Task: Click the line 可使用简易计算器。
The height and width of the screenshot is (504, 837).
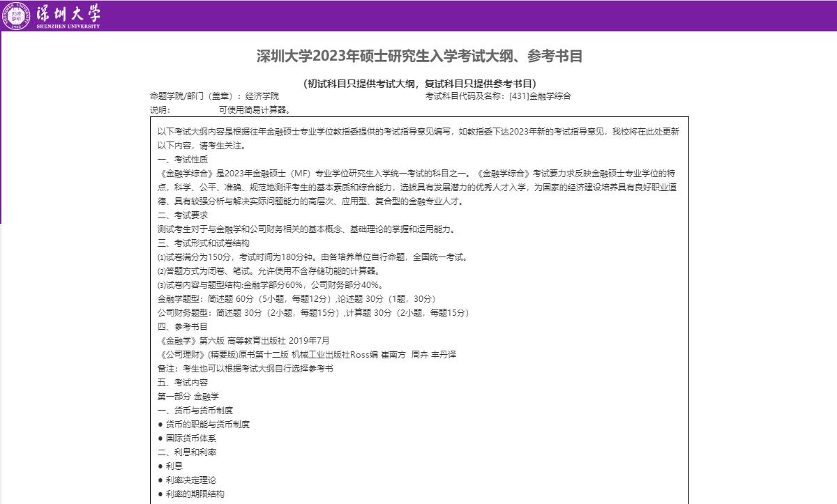Action: [255, 110]
